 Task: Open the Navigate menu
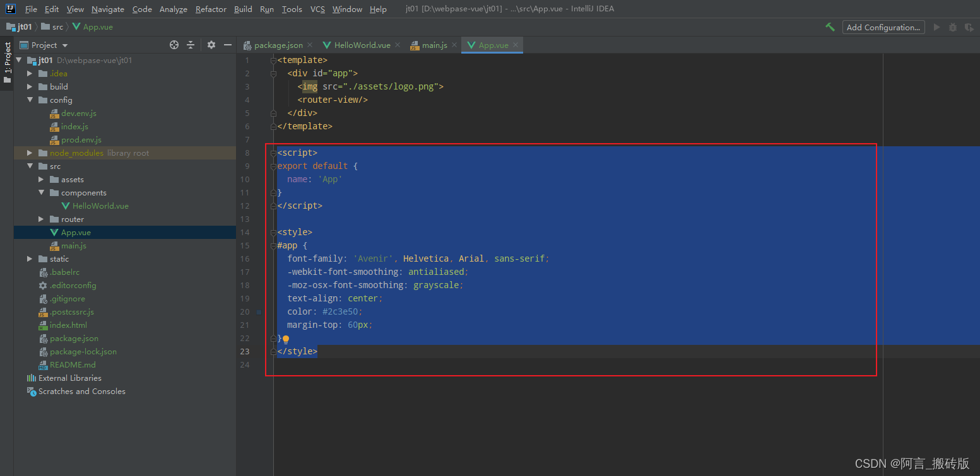pos(108,9)
